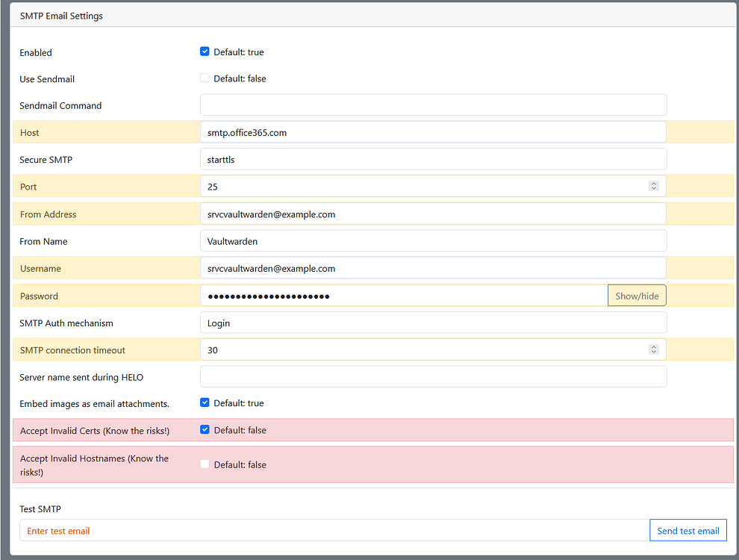This screenshot has height=560, width=739.
Task: Enable the Use Sendmail checkbox
Action: [205, 78]
